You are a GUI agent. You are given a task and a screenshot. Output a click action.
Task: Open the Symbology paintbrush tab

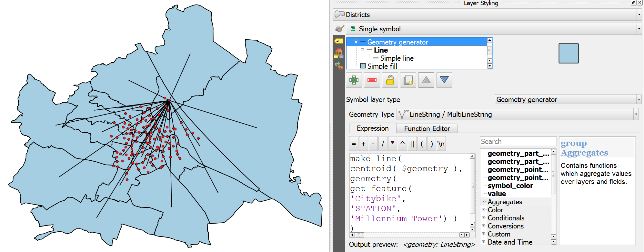tap(339, 29)
